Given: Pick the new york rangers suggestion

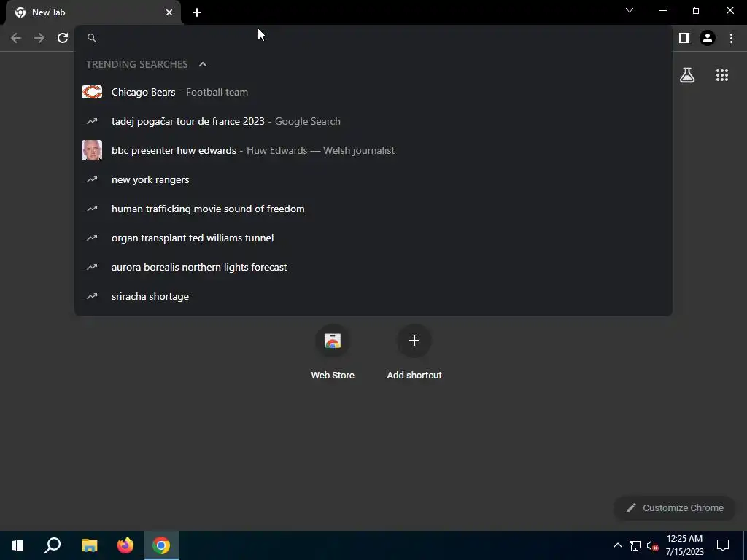Looking at the screenshot, I should (373, 179).
